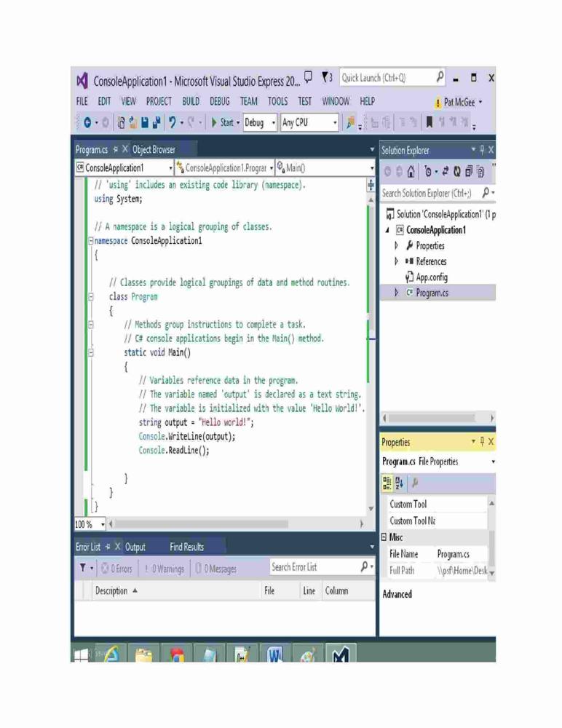562x728 pixels.
Task: Open the DEBUG menu
Action: click(220, 101)
